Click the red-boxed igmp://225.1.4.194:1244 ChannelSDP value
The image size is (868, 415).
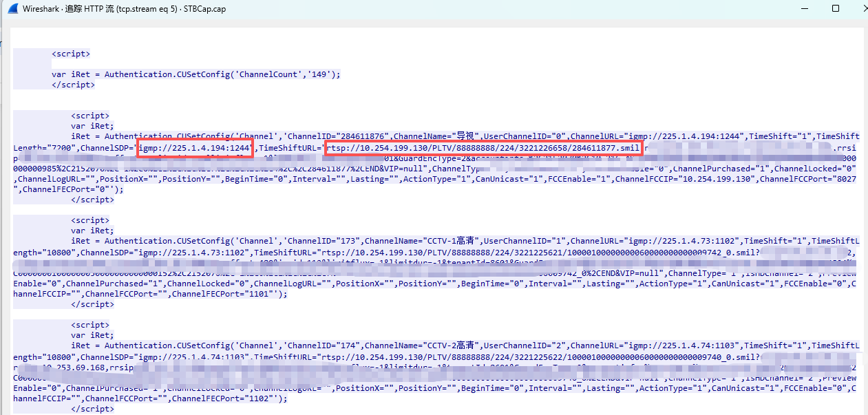pyautogui.click(x=194, y=147)
